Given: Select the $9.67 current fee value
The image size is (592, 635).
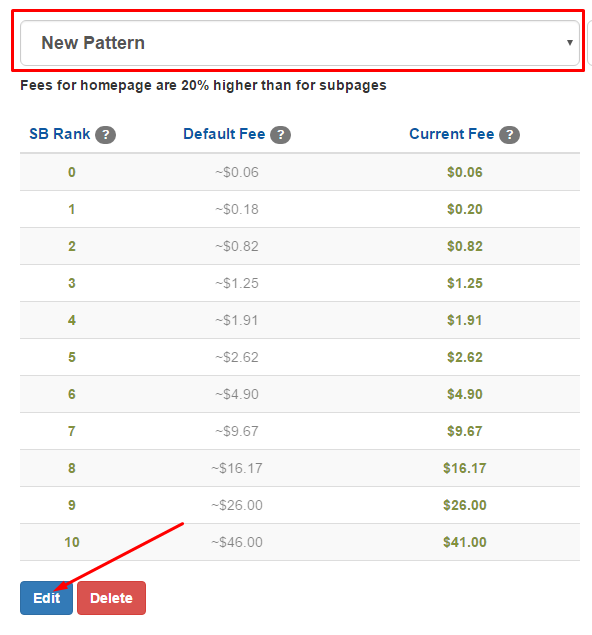Looking at the screenshot, I should tap(464, 431).
